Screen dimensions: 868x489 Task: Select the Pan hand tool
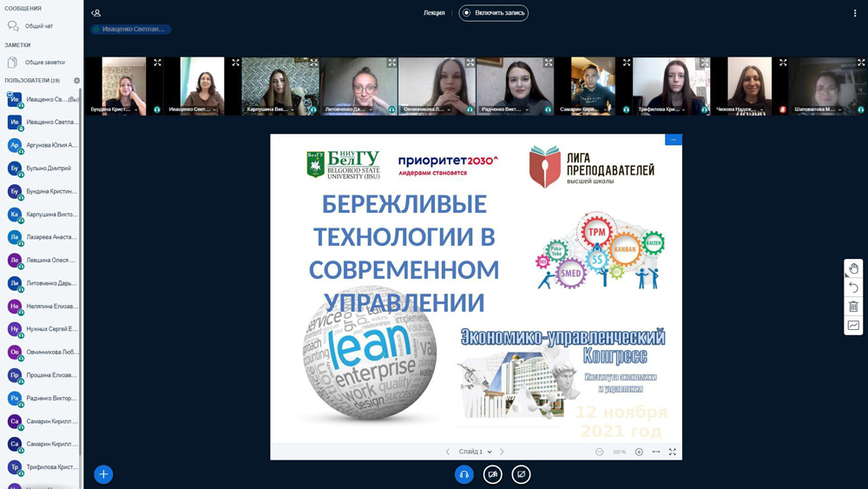pyautogui.click(x=853, y=268)
